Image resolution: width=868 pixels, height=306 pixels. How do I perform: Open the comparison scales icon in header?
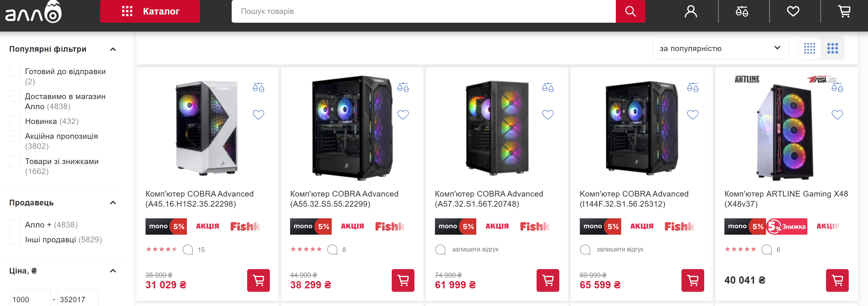pyautogui.click(x=742, y=11)
